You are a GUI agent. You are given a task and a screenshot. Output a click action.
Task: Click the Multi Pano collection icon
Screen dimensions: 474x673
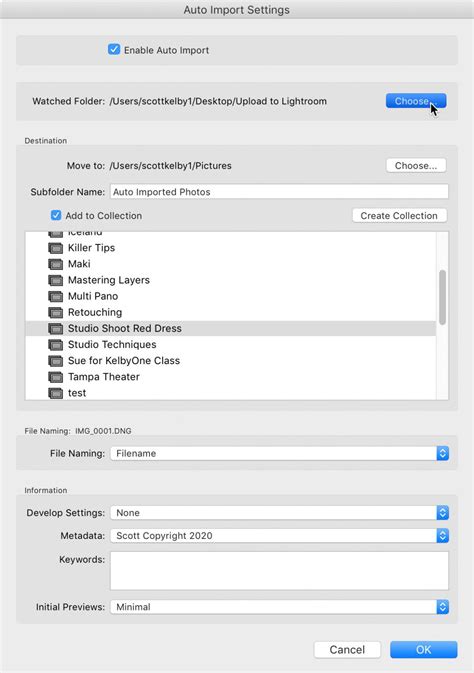pos(55,296)
